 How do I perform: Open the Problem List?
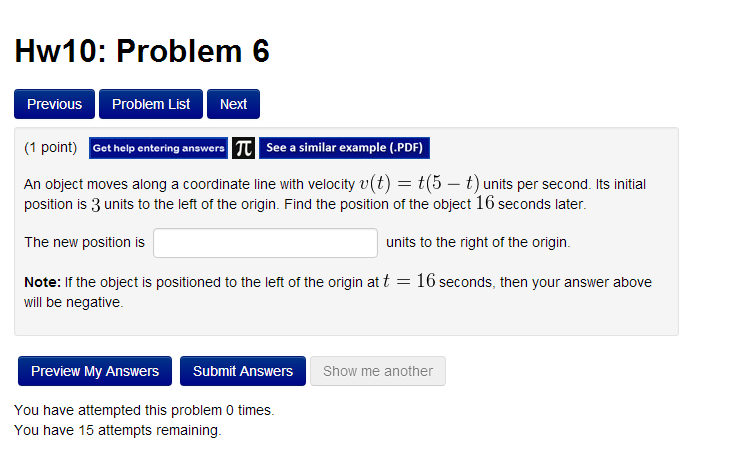click(x=151, y=104)
